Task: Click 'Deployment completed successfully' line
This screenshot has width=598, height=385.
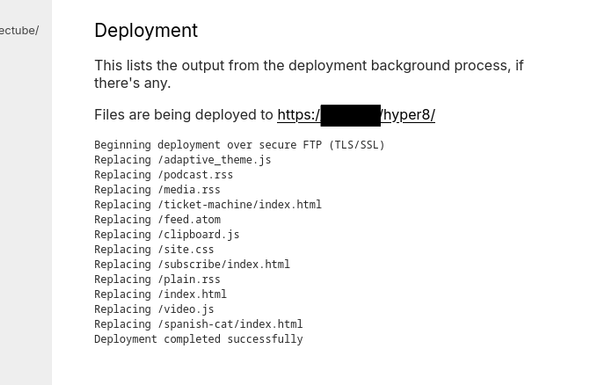Action: [199, 339]
